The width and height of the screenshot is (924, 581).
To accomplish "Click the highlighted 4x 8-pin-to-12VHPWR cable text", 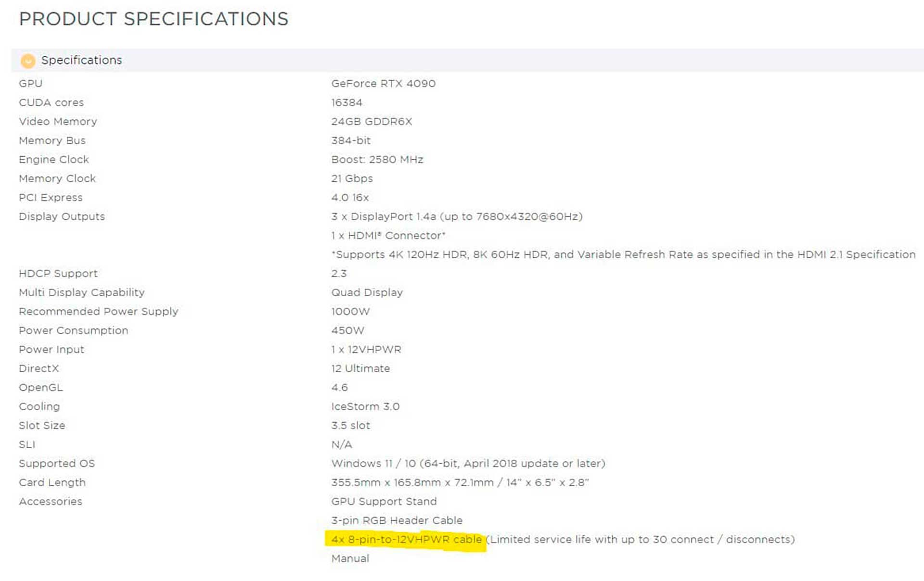I will (406, 540).
